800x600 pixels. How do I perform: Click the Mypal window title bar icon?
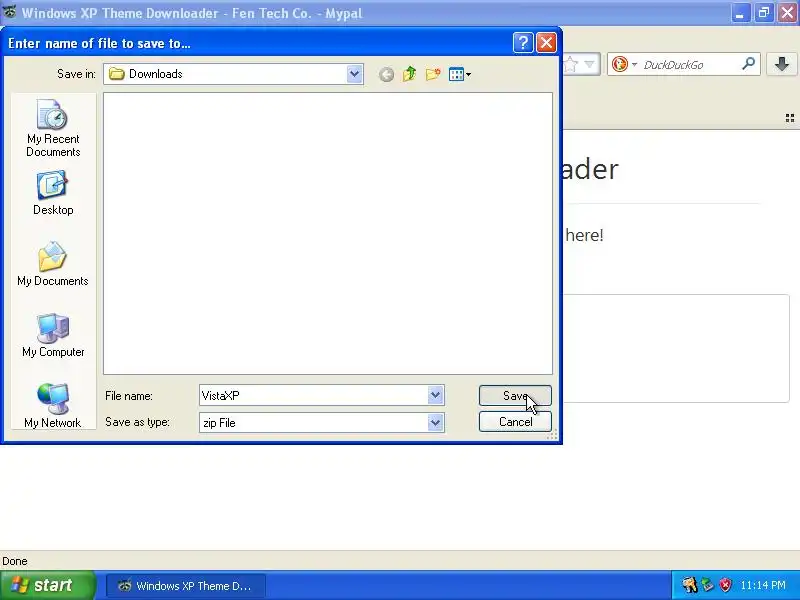click(10, 12)
